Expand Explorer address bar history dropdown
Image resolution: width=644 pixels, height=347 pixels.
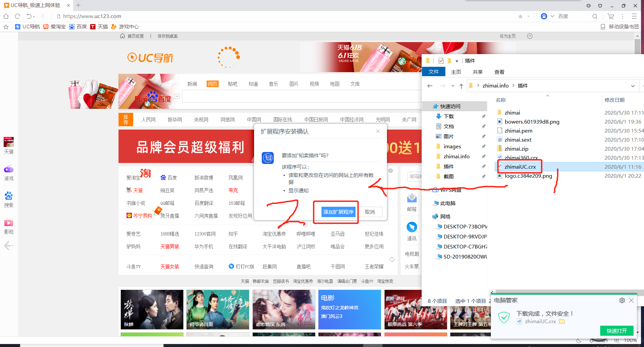tap(633, 86)
